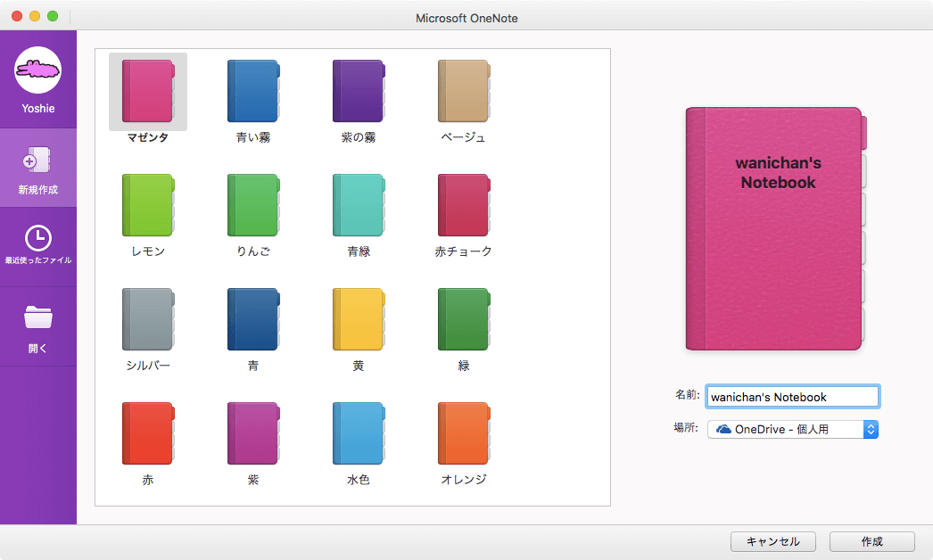Click the 作成 create button
933x560 pixels.
coord(871,541)
